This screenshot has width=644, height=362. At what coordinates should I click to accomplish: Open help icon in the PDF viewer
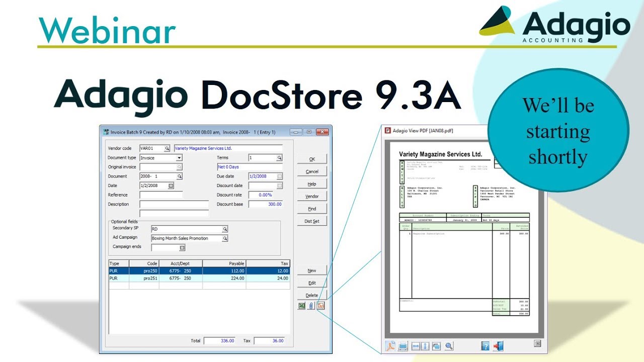[486, 346]
